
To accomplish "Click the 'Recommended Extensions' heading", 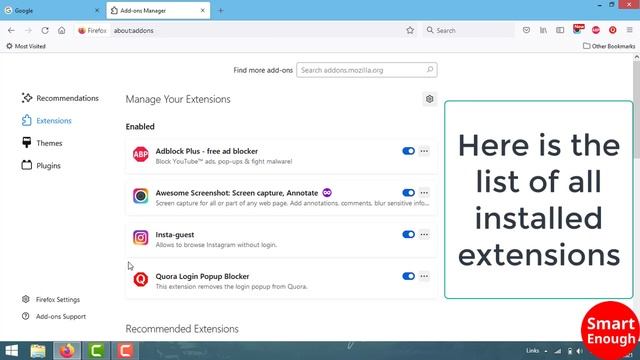I will click(x=182, y=329).
